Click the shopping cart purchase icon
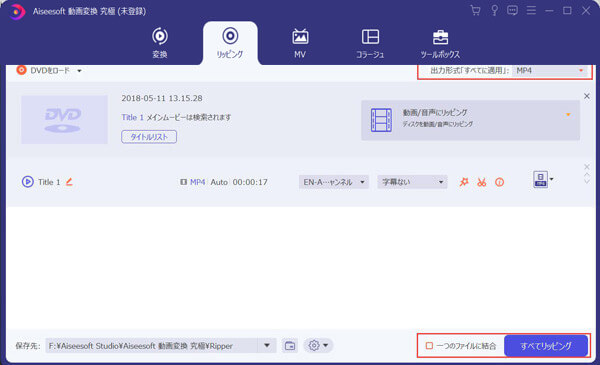Image resolution: width=600 pixels, height=365 pixels. 476,11
